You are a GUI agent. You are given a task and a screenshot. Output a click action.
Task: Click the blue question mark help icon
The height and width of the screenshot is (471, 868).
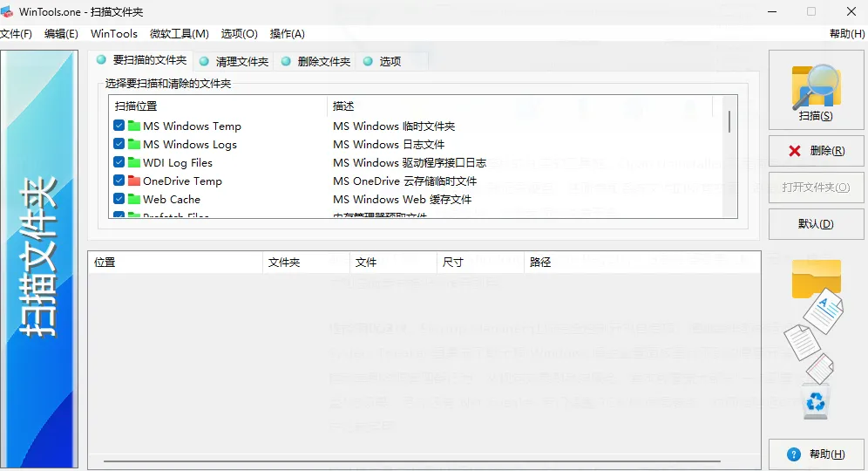point(794,454)
